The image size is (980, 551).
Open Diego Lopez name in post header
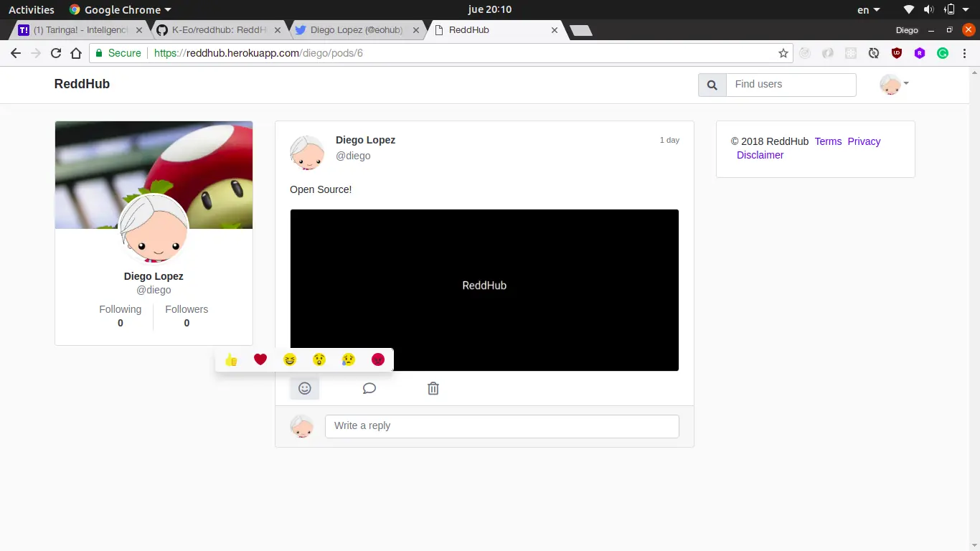365,140
